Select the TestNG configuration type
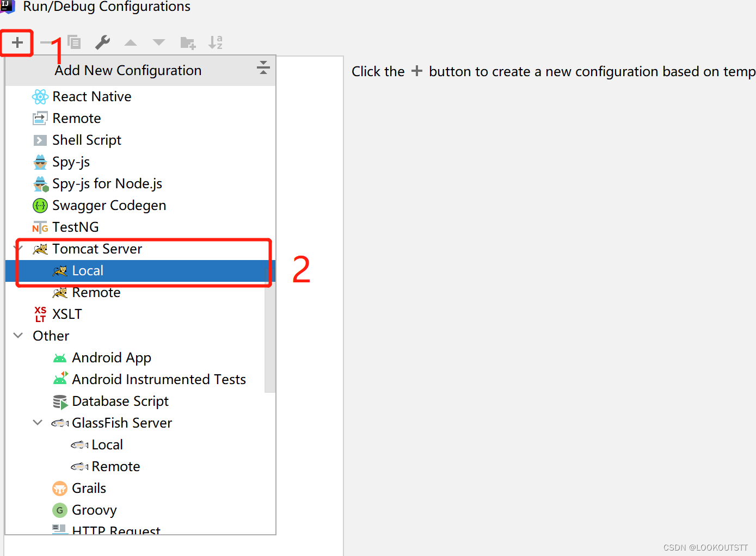This screenshot has height=556, width=756. 76,227
